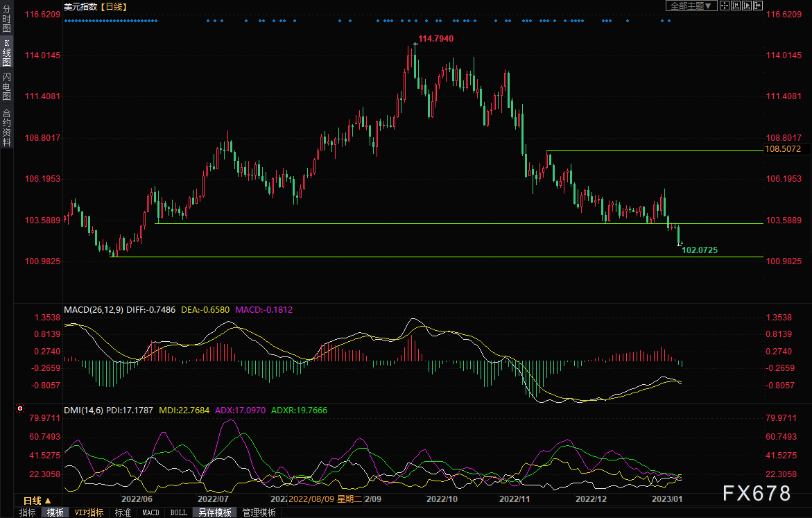Click the rightmost export arrow icon
This screenshot has height=518, width=812.
pyautogui.click(x=757, y=6)
